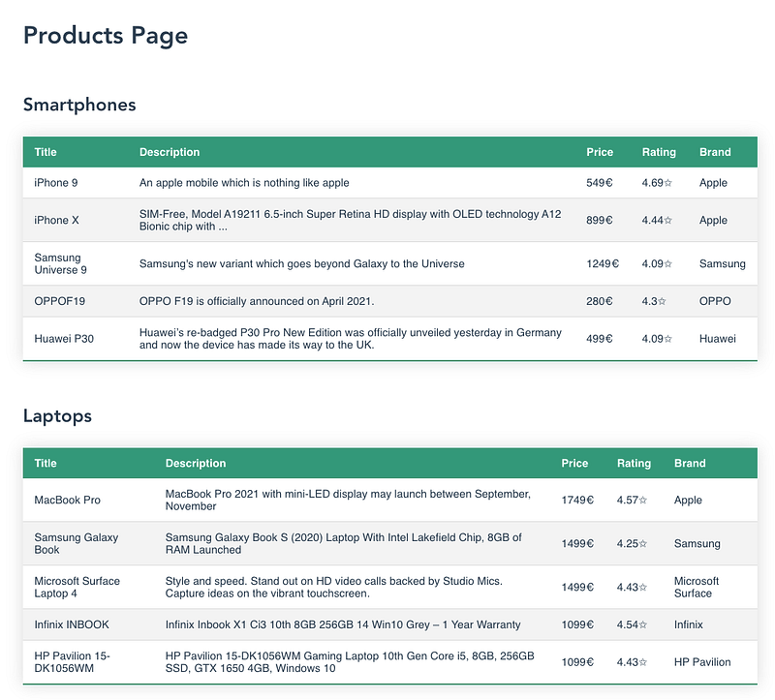Click the 280€ price cell

coord(599,301)
